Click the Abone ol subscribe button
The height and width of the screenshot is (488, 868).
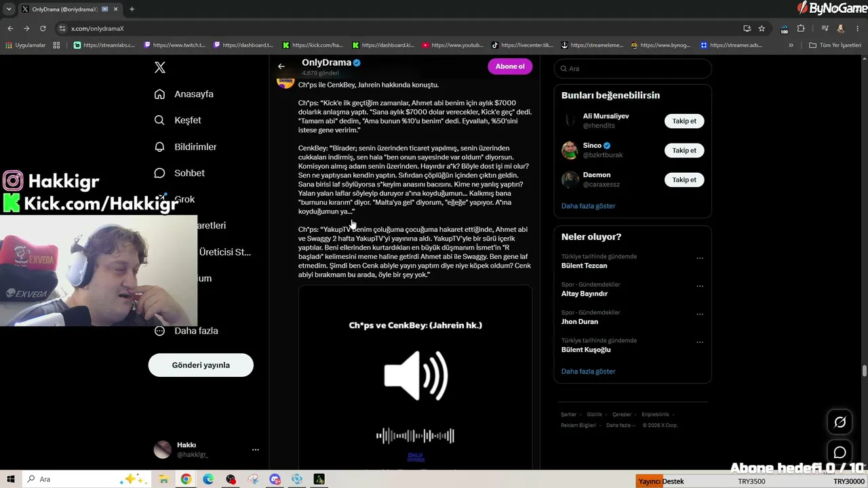click(x=510, y=66)
